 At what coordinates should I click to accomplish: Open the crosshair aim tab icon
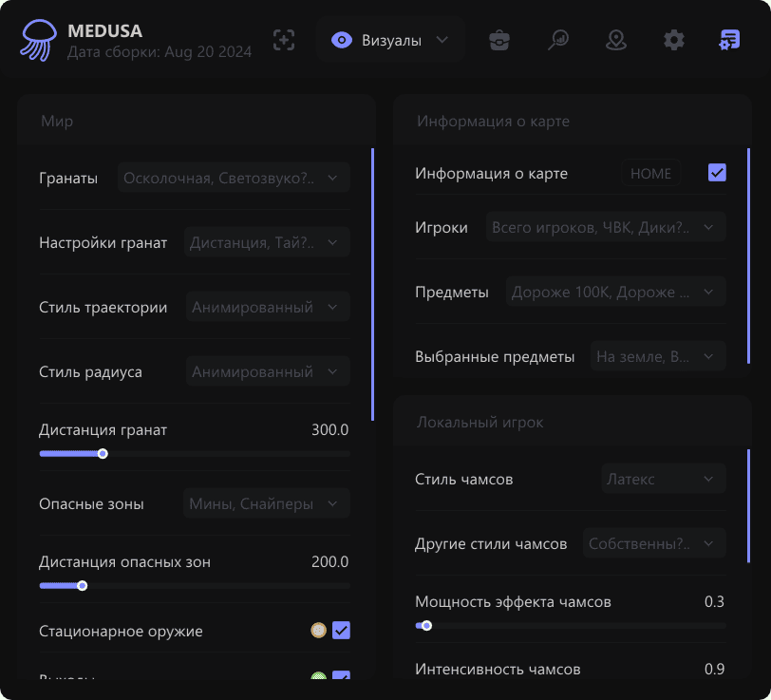pyautogui.click(x=284, y=40)
